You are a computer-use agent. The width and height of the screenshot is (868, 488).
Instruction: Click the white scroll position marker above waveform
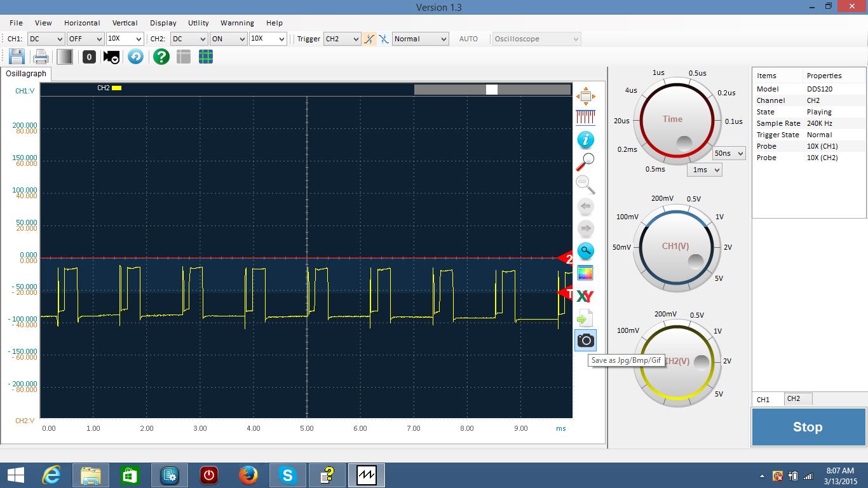tap(491, 90)
